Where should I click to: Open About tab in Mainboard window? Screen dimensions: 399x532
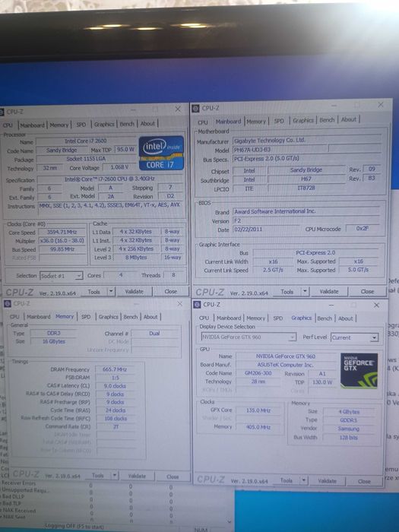pos(348,119)
